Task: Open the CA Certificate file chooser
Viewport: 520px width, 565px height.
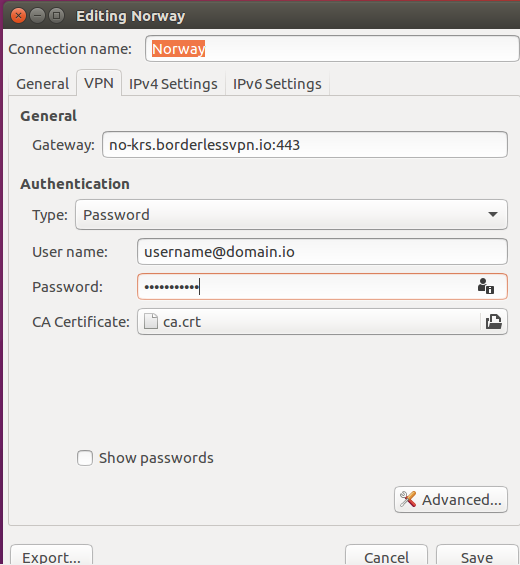Action: [322, 321]
